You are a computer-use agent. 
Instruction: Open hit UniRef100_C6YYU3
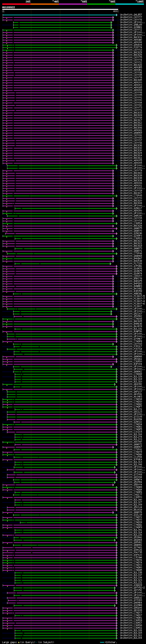131,344
